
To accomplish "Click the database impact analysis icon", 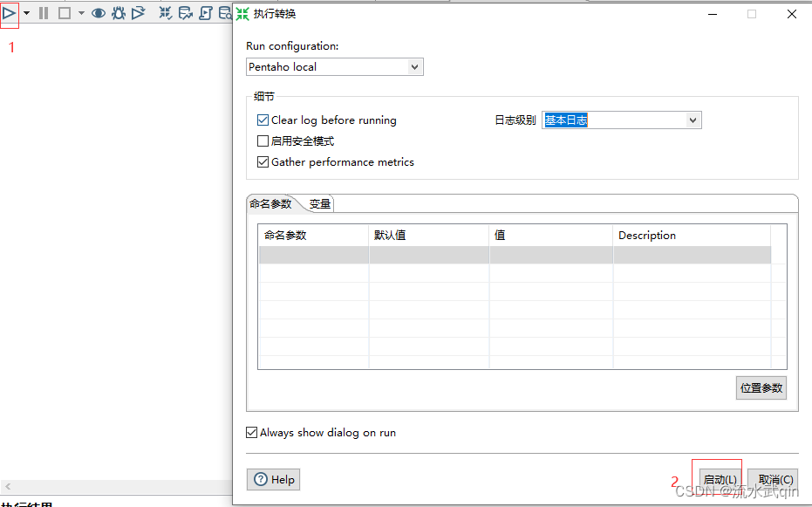I will (x=186, y=13).
